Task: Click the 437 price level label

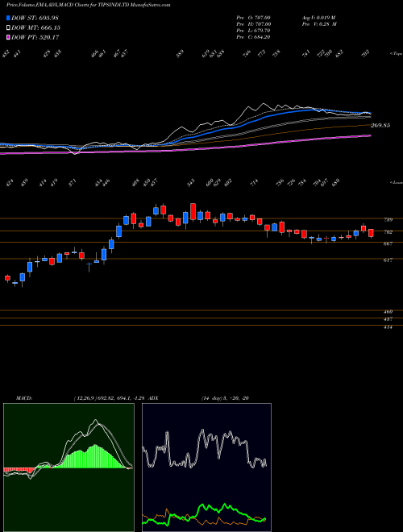Action: (388, 319)
